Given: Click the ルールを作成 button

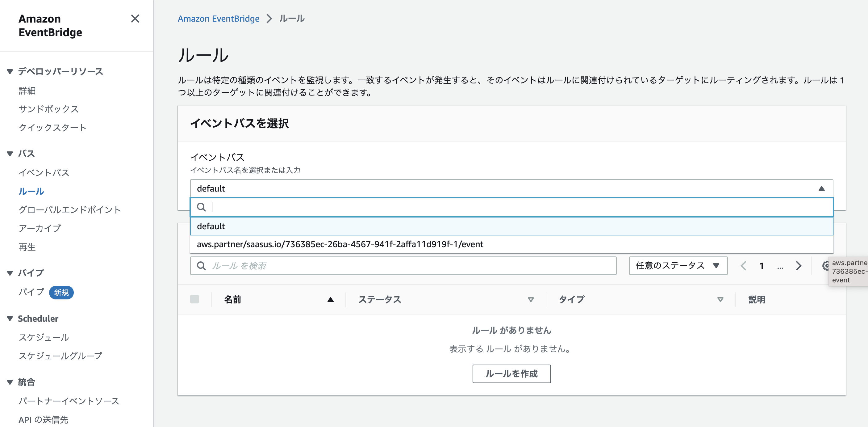Looking at the screenshot, I should (511, 374).
